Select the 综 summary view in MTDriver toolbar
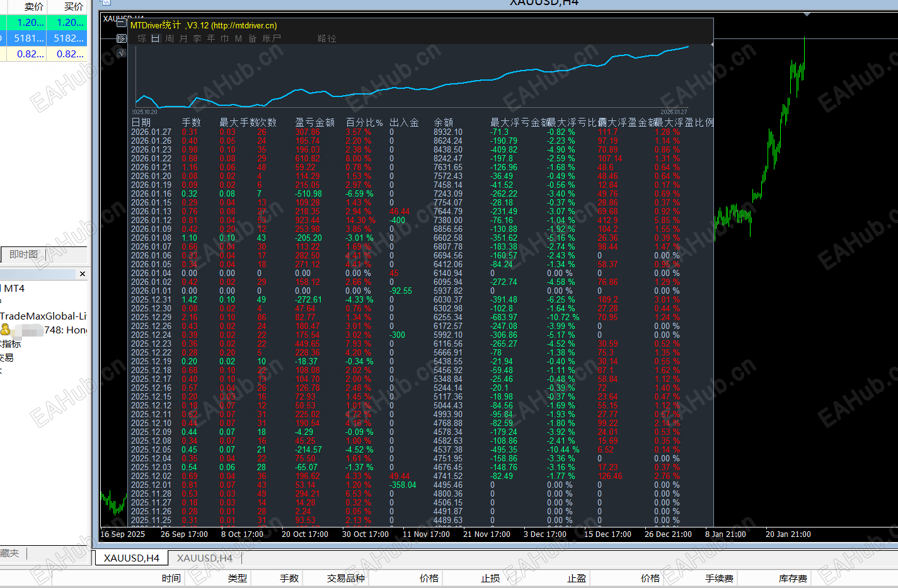The height and width of the screenshot is (588, 898). click(141, 38)
